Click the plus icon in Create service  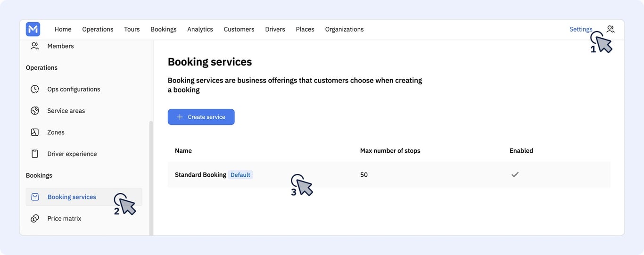tap(180, 117)
